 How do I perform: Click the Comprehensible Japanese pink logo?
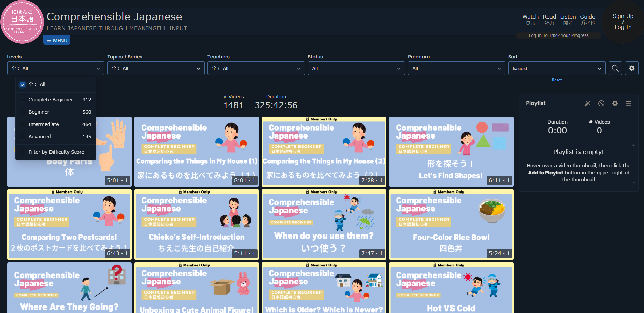[x=22, y=22]
